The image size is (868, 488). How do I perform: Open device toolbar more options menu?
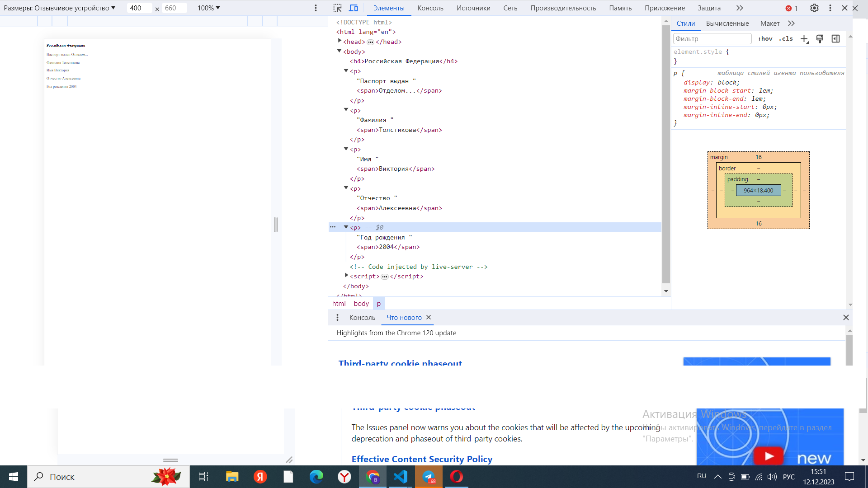pyautogui.click(x=316, y=8)
